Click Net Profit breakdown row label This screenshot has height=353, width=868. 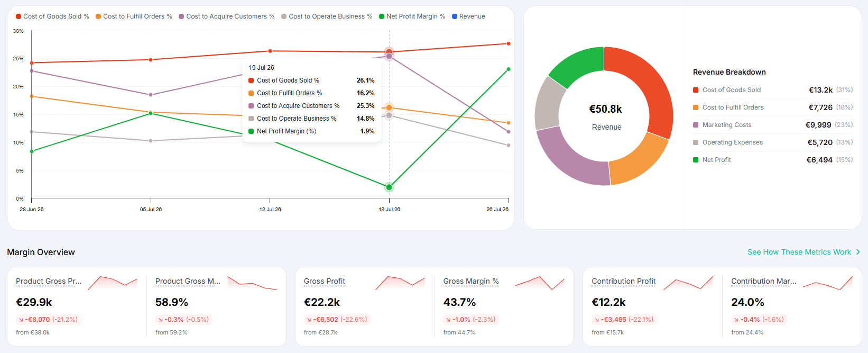click(x=717, y=160)
